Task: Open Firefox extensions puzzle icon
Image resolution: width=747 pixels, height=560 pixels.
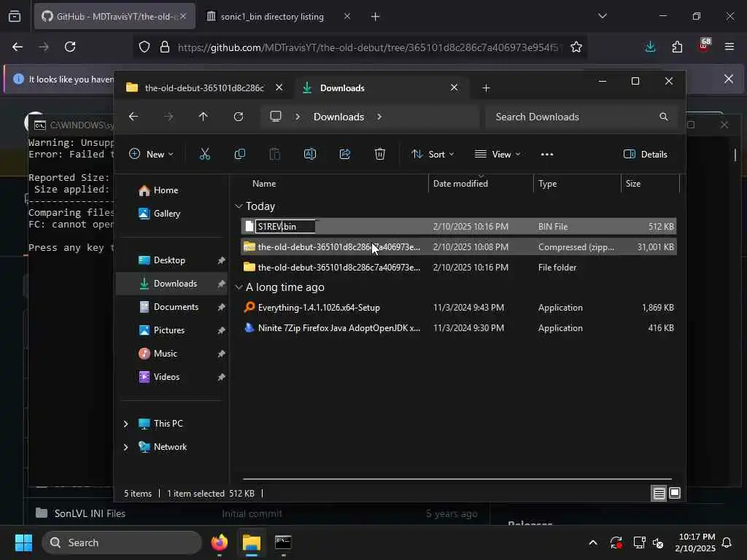Action: pyautogui.click(x=677, y=47)
